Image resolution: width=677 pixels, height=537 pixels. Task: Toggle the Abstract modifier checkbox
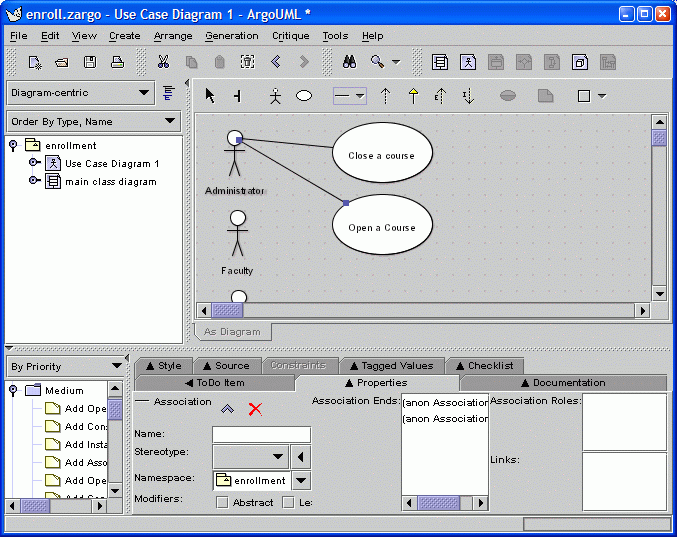pyautogui.click(x=222, y=502)
